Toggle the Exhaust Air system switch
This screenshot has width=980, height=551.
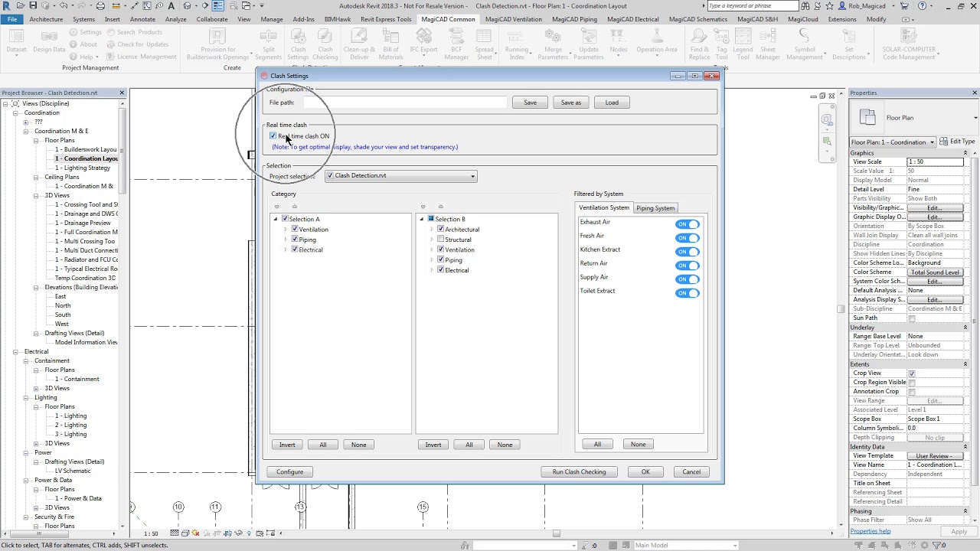[687, 224]
